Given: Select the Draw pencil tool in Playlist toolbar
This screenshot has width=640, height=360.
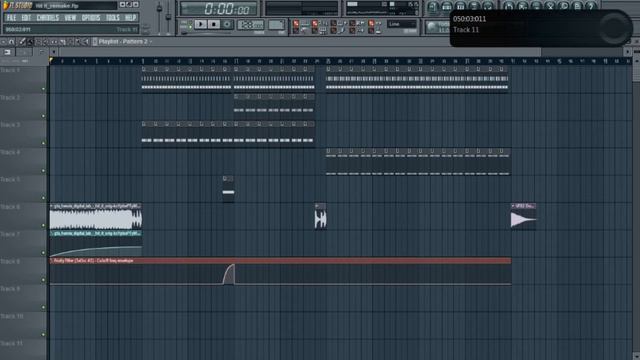Looking at the screenshot, I should tap(22, 42).
